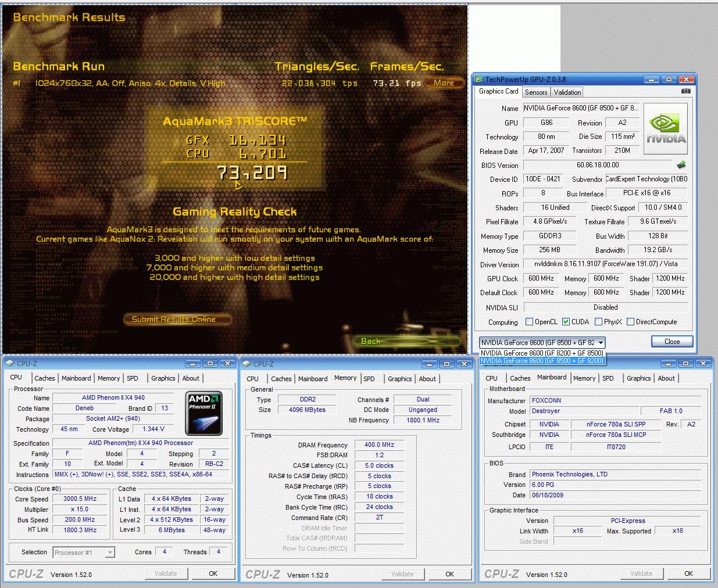Open About tab in middle CPU-Z window
Image resolution: width=718 pixels, height=588 pixels.
[427, 379]
